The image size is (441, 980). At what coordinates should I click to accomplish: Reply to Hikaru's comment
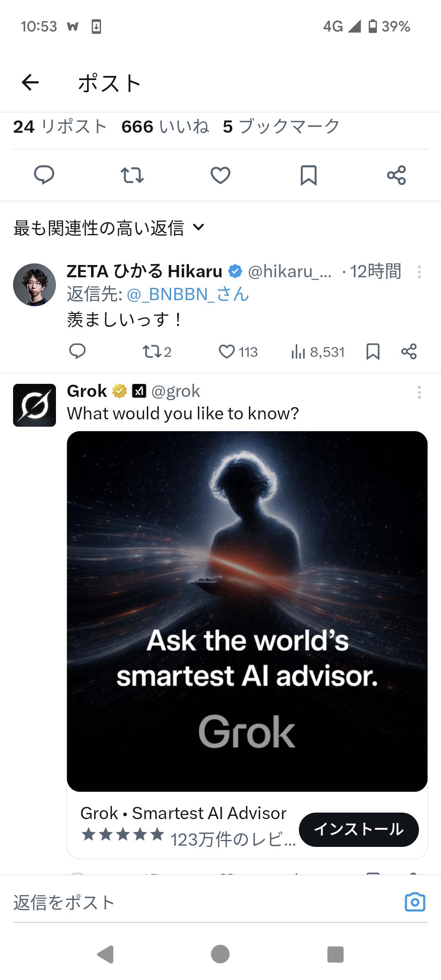pyautogui.click(x=77, y=352)
